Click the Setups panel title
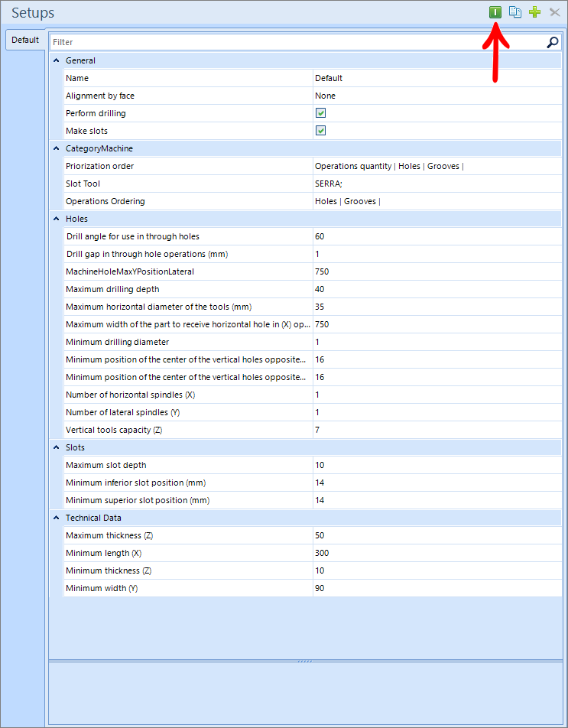568x728 pixels. 33,13
